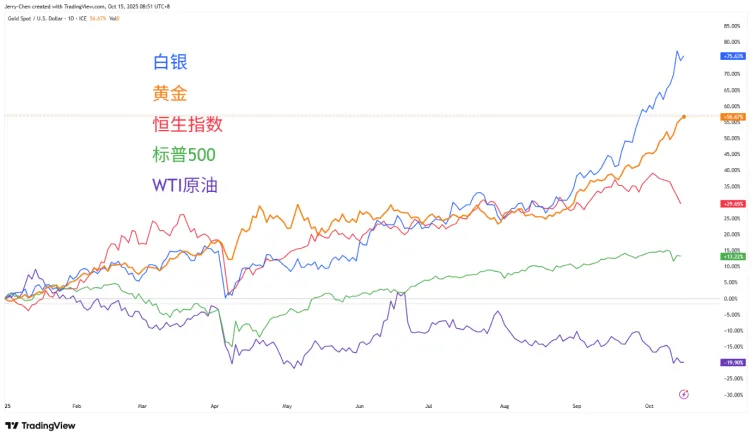Click the 56.67% change value in header

coord(99,18)
